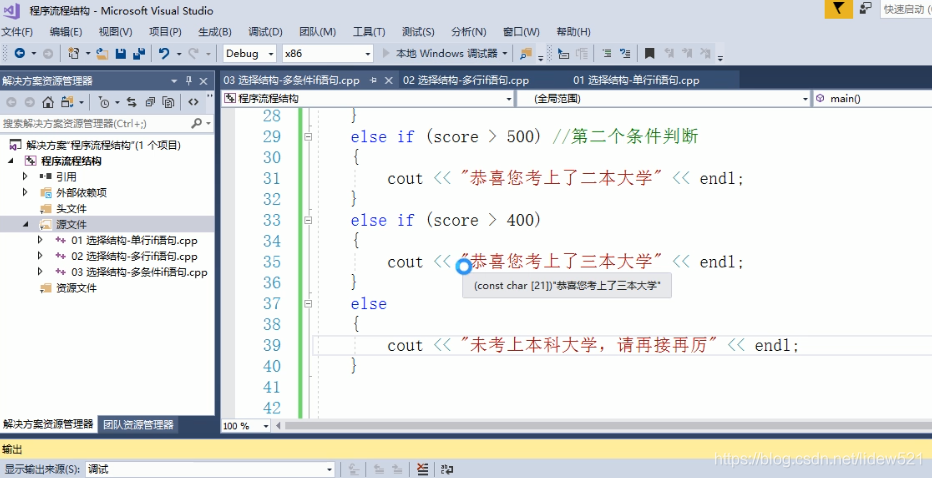Collapse the 源文件 folder node
This screenshot has height=478, width=932.
[25, 224]
